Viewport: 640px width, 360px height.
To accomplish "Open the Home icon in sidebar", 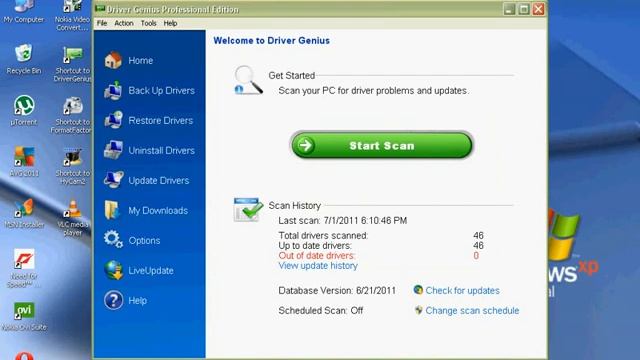I will coord(113,60).
